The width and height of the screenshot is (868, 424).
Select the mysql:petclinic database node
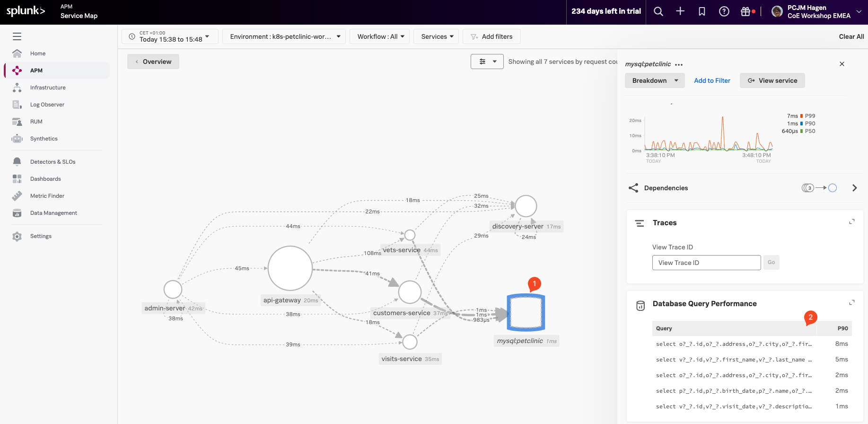[x=526, y=313]
